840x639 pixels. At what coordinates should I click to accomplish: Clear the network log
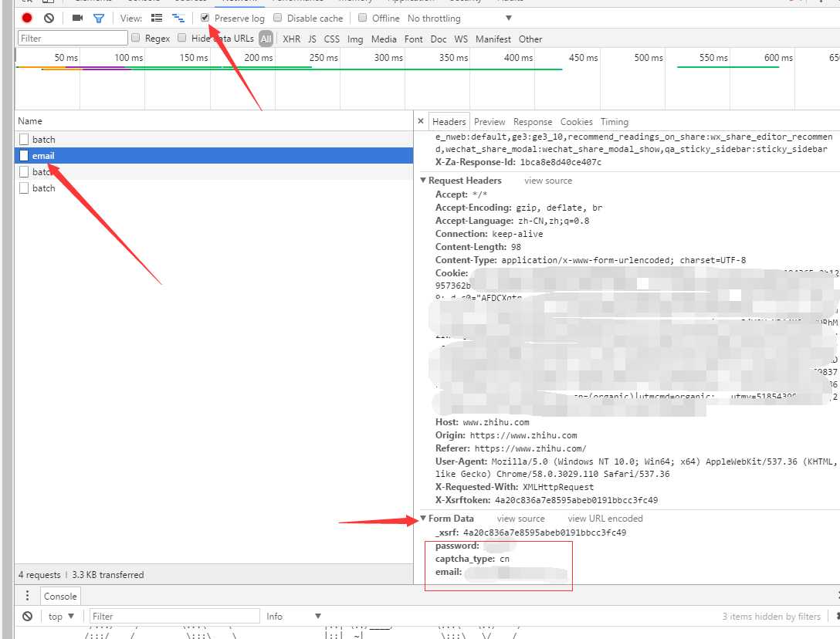coord(49,19)
